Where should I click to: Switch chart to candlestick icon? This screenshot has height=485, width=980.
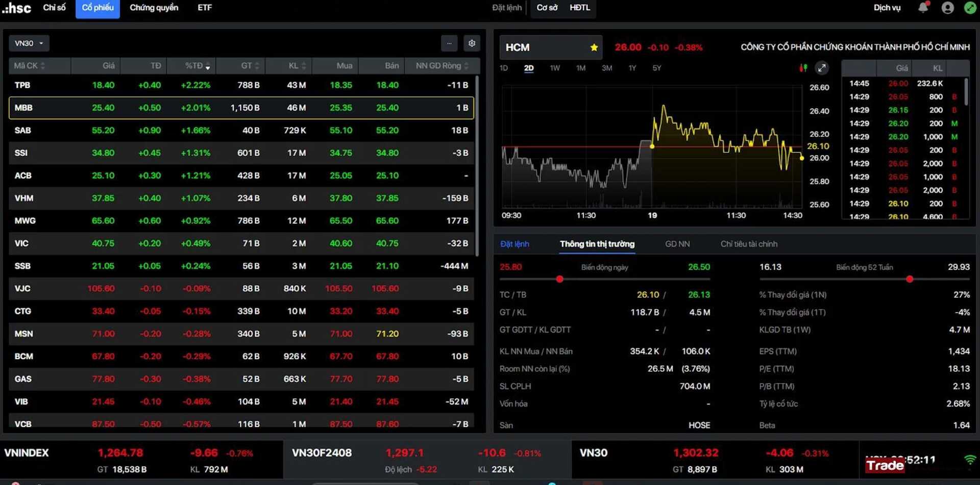pos(803,68)
